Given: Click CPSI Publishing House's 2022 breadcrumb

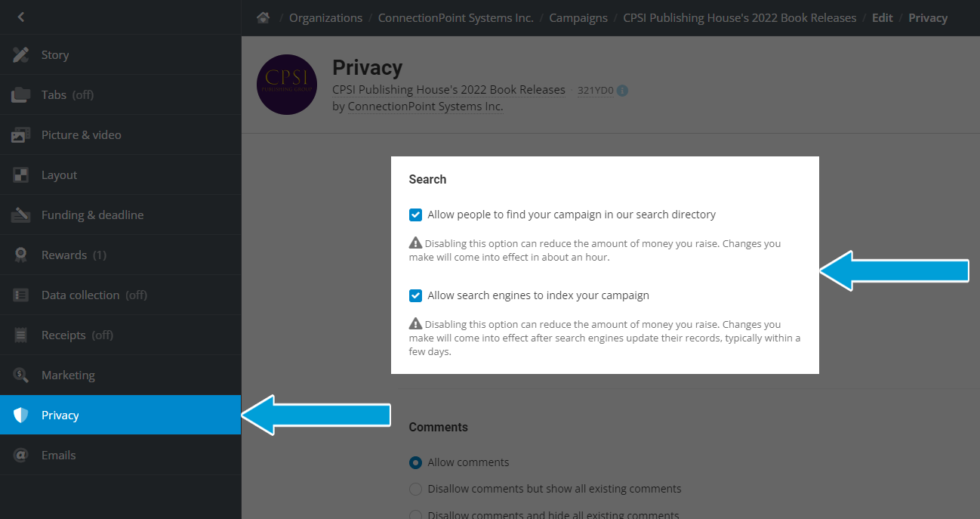Looking at the screenshot, I should click(x=740, y=17).
